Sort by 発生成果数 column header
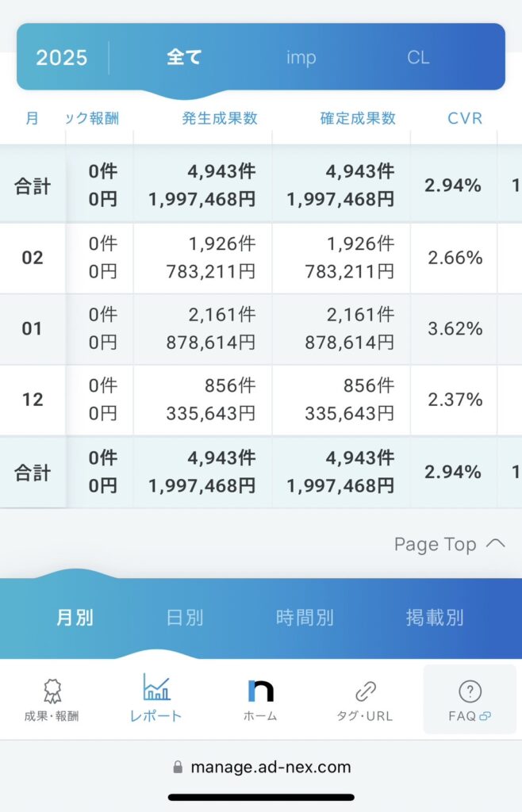522x812 pixels. click(220, 118)
